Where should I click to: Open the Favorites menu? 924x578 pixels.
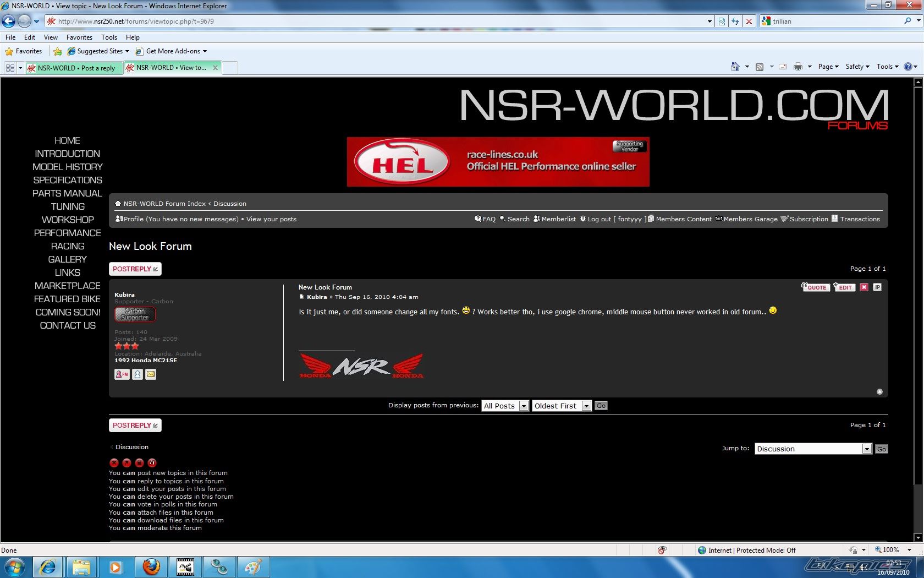[x=79, y=37]
